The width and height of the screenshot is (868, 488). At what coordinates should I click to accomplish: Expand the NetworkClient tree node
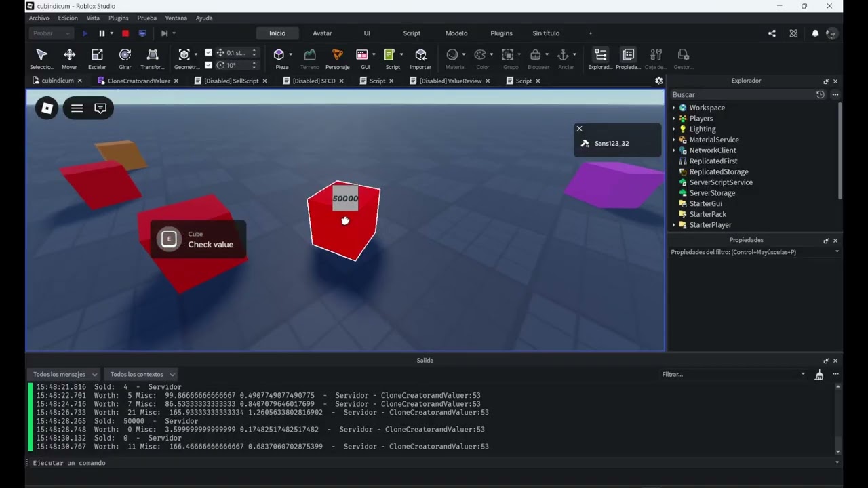[674, 150]
